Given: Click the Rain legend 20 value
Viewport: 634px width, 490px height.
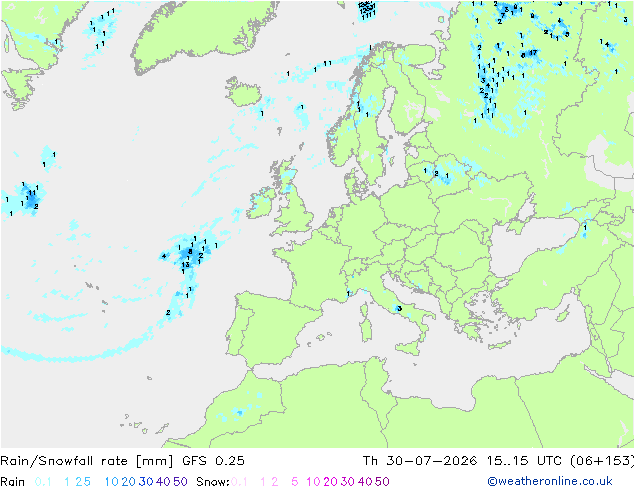Looking at the screenshot, I should pos(129,482).
